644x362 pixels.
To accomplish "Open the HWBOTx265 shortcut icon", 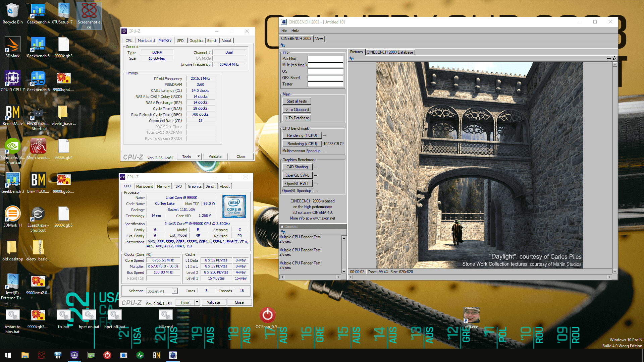I will tap(38, 118).
